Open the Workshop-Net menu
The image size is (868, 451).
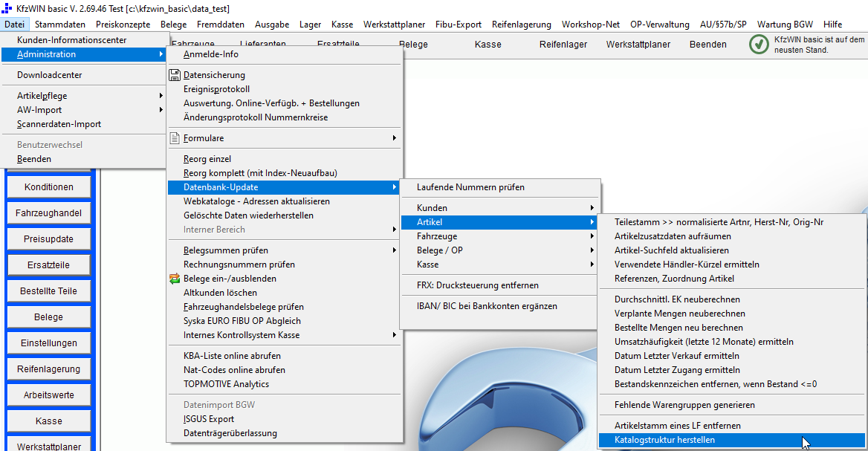[591, 25]
